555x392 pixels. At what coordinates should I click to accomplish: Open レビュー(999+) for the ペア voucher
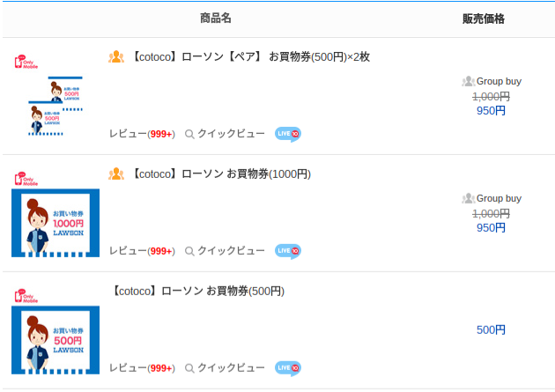(142, 134)
